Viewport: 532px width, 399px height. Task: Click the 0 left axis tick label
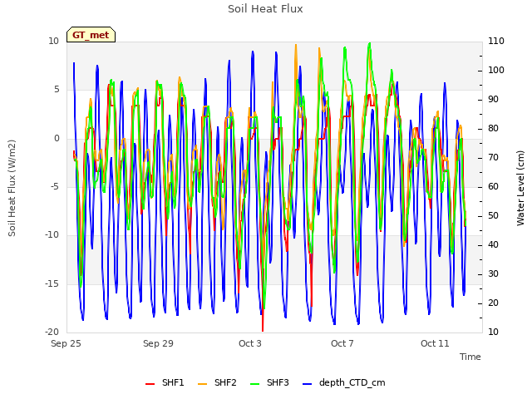point(57,139)
